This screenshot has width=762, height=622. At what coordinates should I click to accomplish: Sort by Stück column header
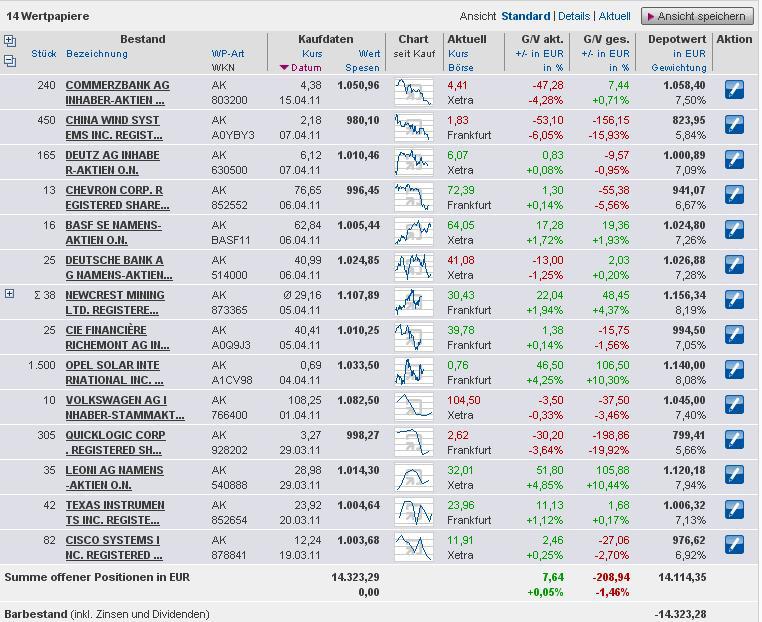click(44, 53)
